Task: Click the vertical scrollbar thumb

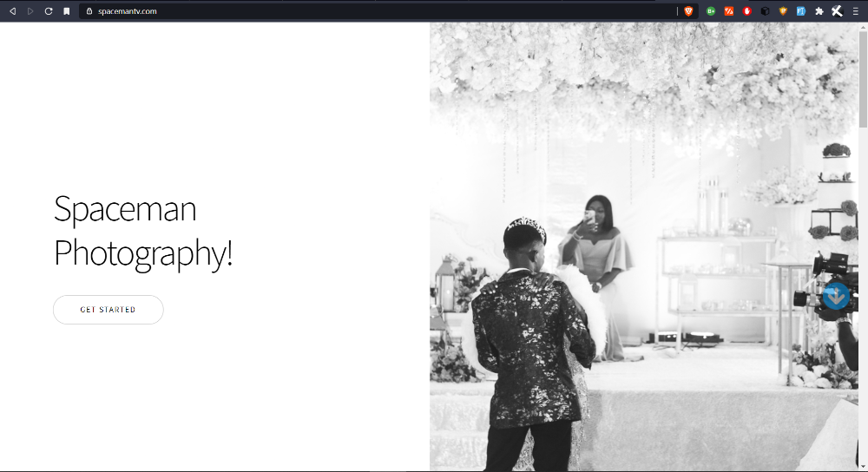Action: click(863, 79)
